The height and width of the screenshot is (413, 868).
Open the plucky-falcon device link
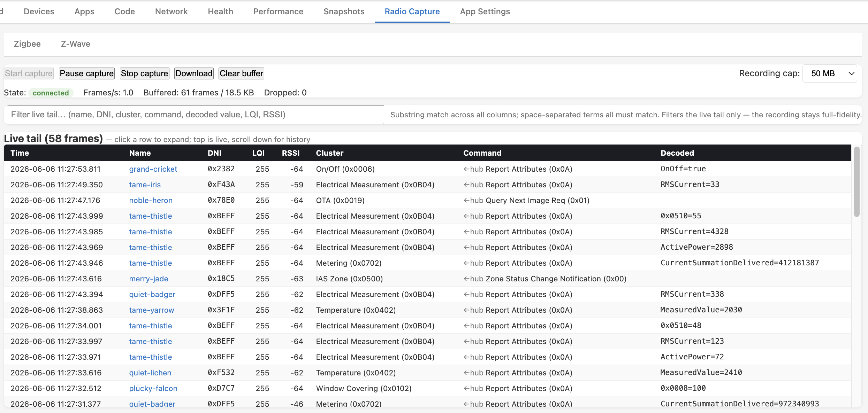click(153, 388)
